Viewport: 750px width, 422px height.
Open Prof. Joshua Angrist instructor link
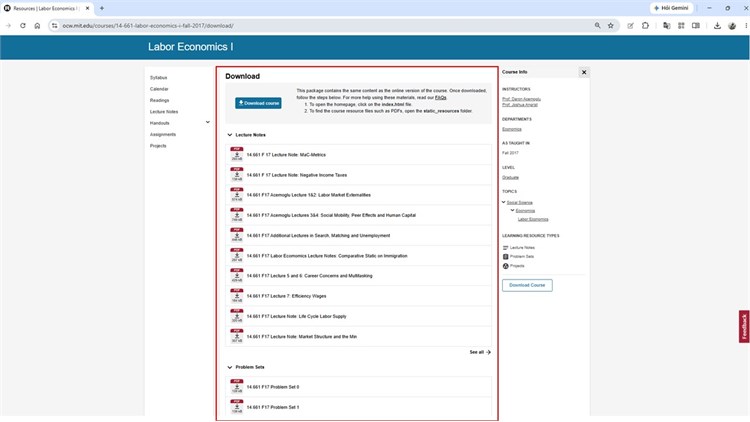[520, 105]
